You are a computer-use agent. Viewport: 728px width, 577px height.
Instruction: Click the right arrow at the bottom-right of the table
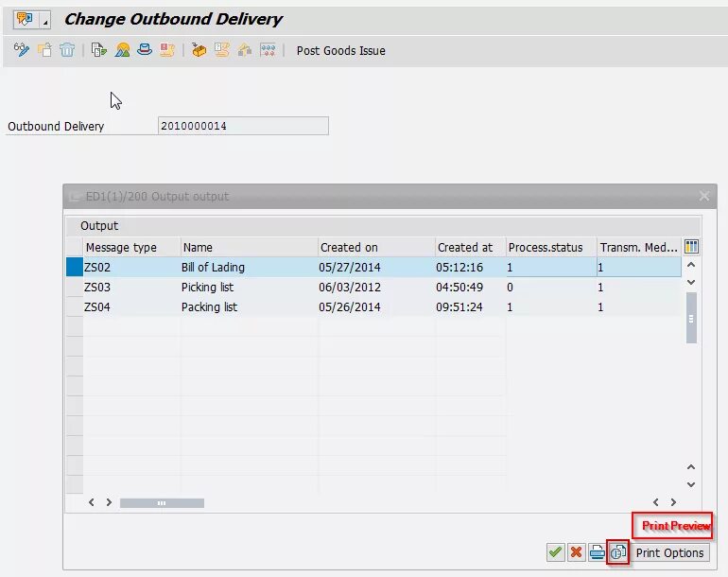tap(673, 502)
